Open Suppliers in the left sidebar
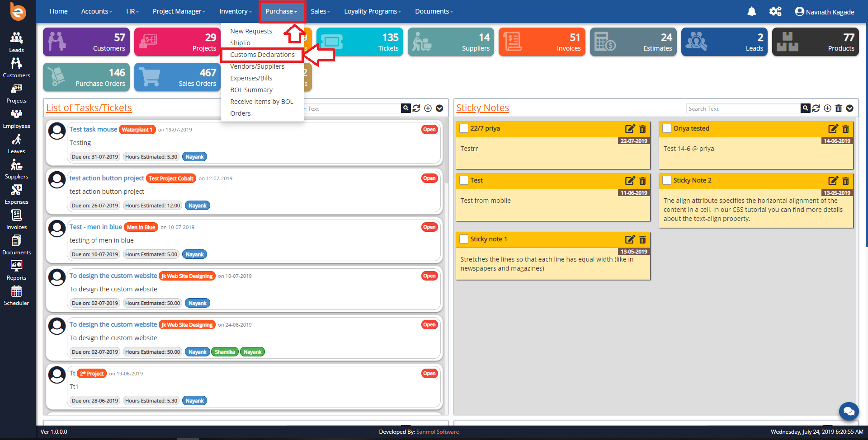868x440 pixels. 16,169
